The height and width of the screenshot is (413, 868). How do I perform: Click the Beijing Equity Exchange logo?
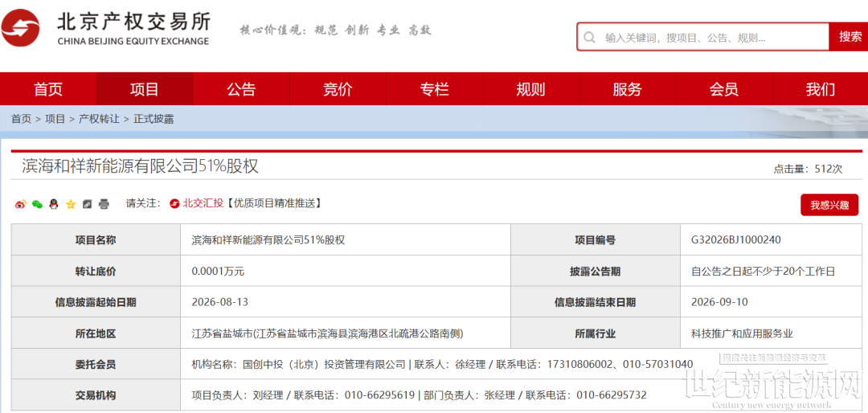(106, 28)
